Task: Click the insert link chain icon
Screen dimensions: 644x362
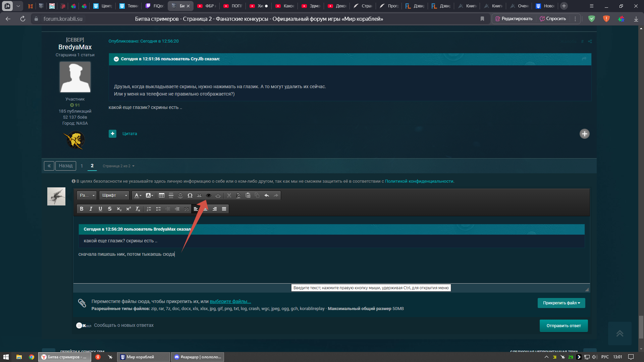Action: [199, 195]
